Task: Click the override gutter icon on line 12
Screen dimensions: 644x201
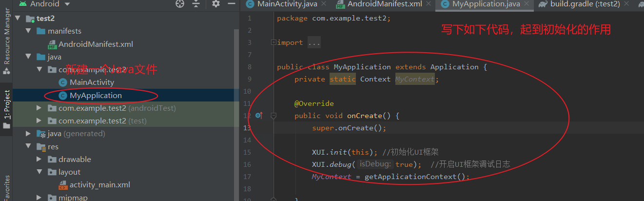Action: (x=259, y=116)
